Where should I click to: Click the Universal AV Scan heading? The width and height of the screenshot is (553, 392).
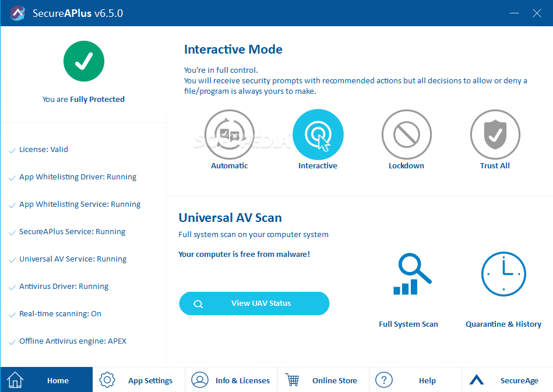(x=230, y=218)
